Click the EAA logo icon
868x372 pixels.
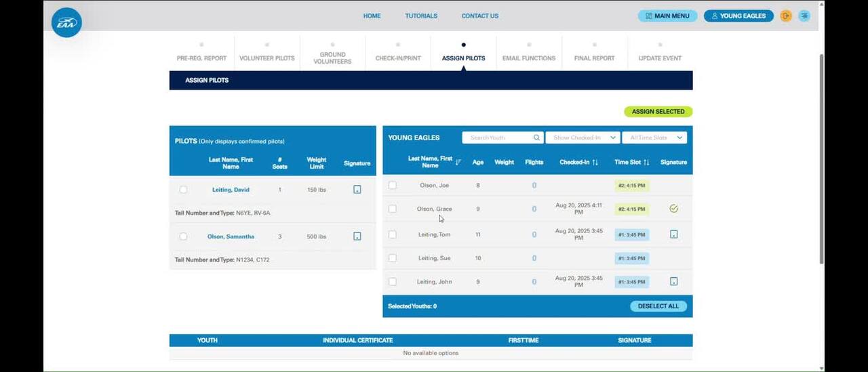click(x=66, y=22)
